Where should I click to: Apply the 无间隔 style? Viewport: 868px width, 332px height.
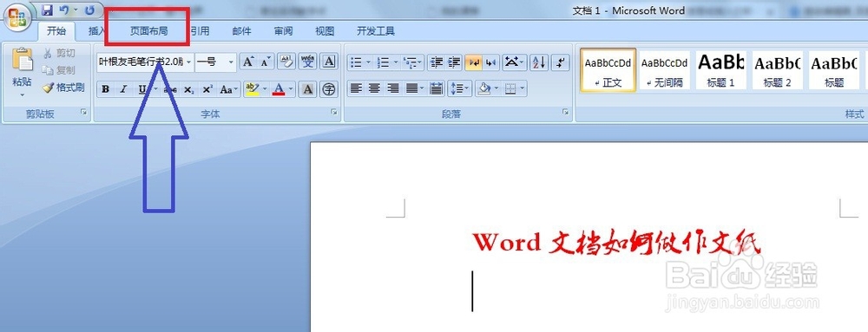tap(664, 70)
